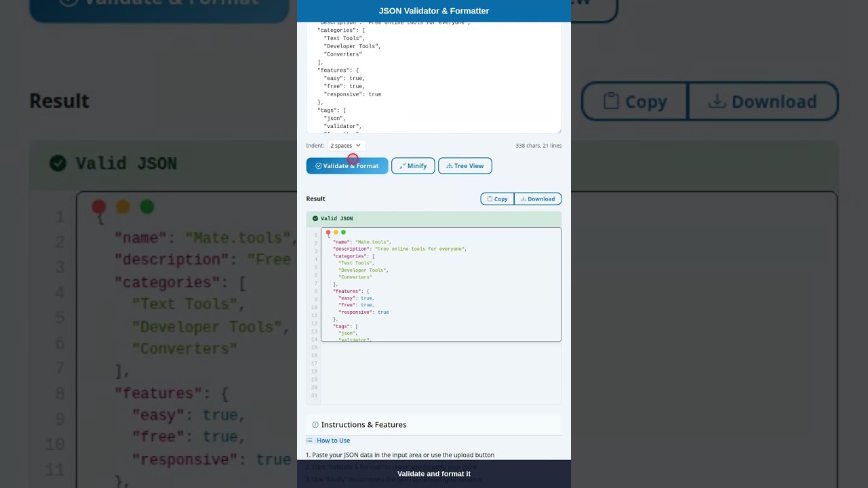The width and height of the screenshot is (868, 488).
Task: Click the large blurred background Download button
Action: click(764, 102)
